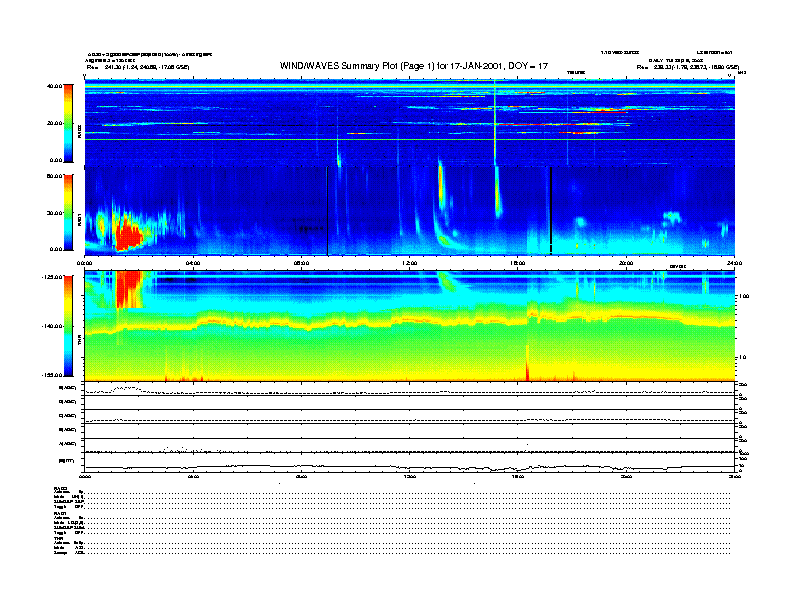
Task: Click the 10 tick on TNR right axis
Action: tap(742, 358)
